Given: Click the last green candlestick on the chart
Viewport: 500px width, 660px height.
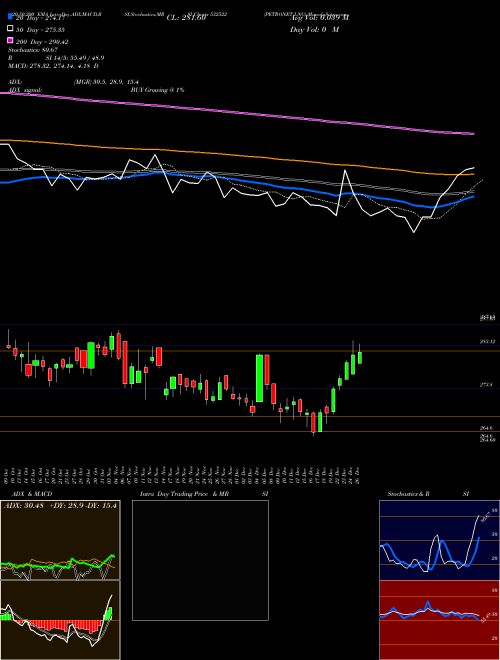Looking at the screenshot, I should [359, 356].
